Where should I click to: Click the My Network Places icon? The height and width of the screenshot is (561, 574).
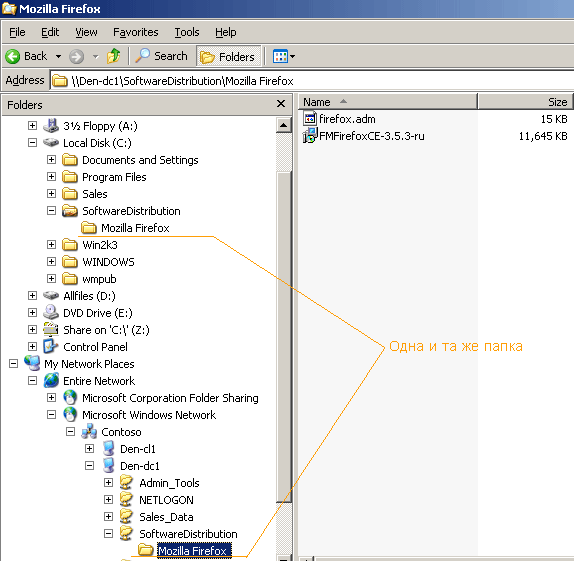point(32,363)
